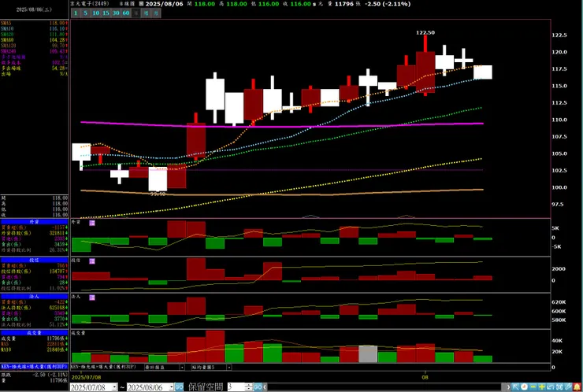Image resolution: width=583 pixels, height=392 pixels.
Task: Click the blue 外資 panel header
Action: pyautogui.click(x=34, y=221)
